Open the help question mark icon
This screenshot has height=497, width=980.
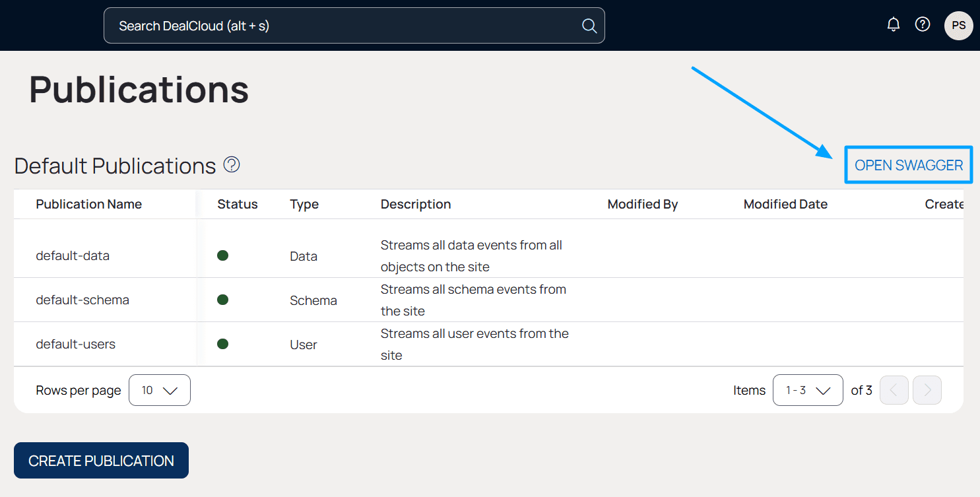(x=922, y=24)
